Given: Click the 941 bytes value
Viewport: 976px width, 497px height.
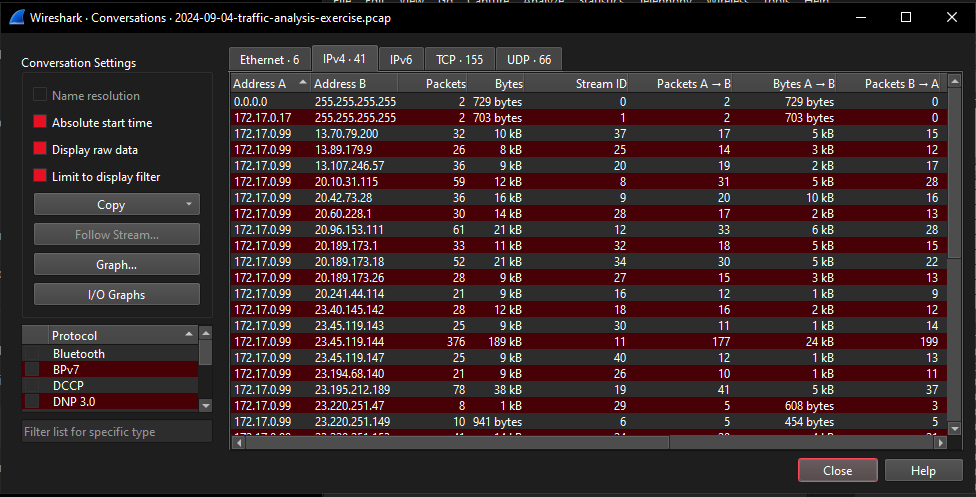Looking at the screenshot, I should 497,422.
